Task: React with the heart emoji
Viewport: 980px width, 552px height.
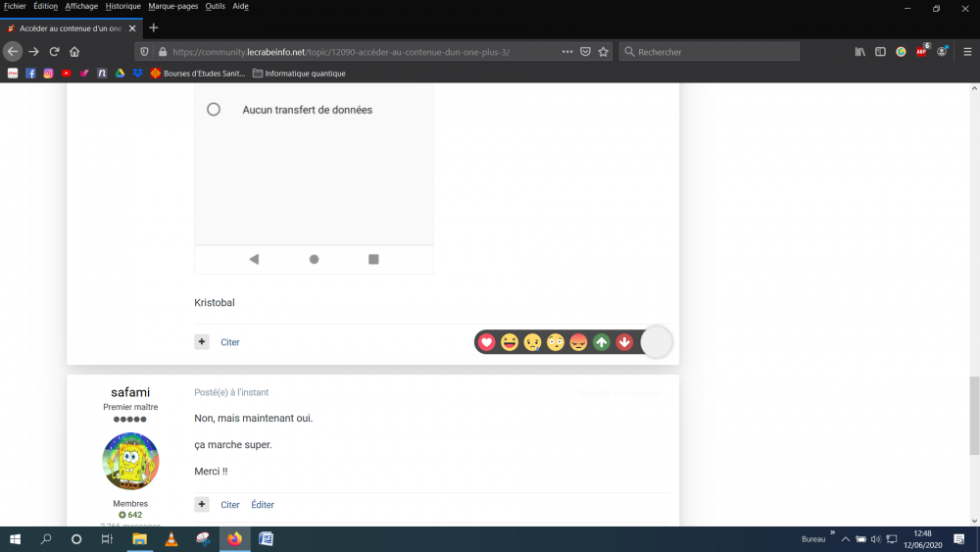Action: click(486, 342)
